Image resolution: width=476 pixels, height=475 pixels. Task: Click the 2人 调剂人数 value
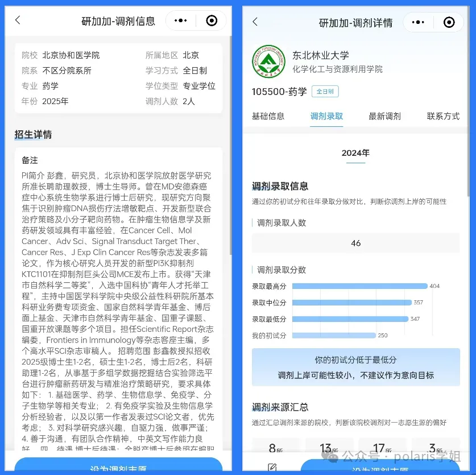[x=188, y=101]
